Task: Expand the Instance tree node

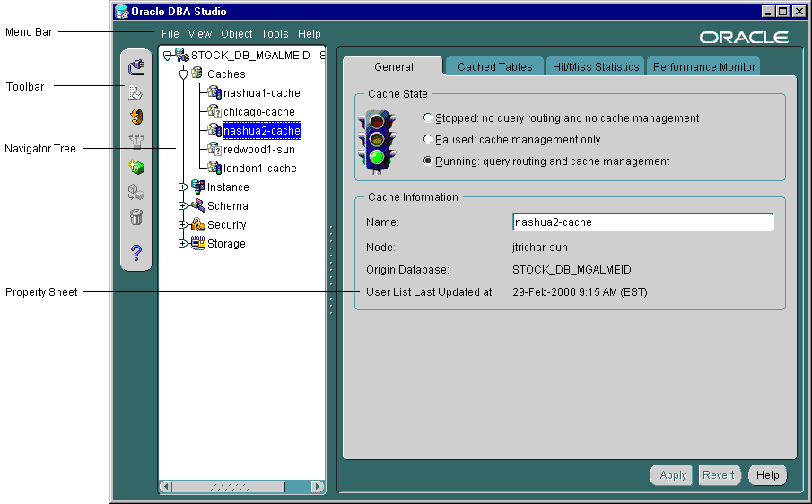Action: [182, 187]
